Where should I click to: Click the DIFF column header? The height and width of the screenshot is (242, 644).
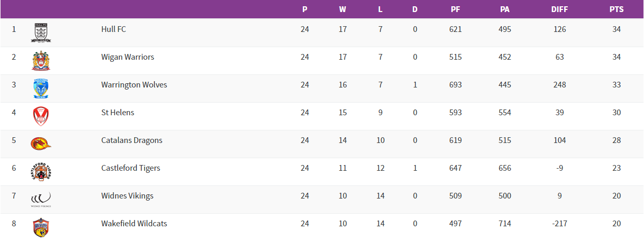[559, 9]
